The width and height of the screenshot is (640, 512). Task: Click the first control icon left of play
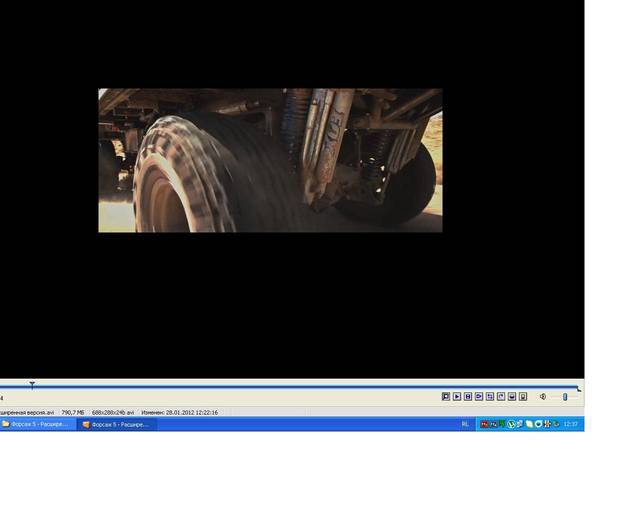click(446, 396)
